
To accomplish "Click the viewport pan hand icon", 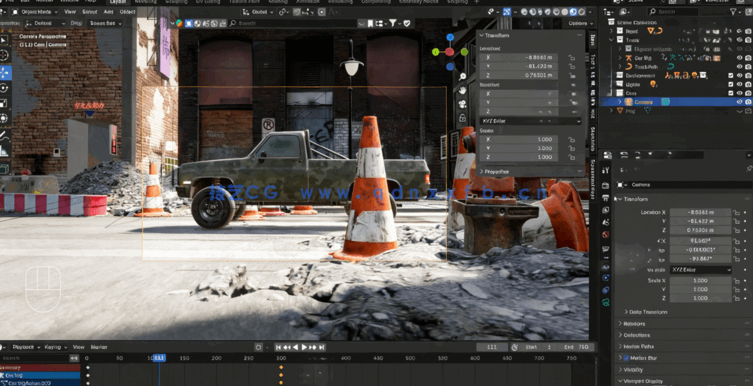I will (x=462, y=90).
